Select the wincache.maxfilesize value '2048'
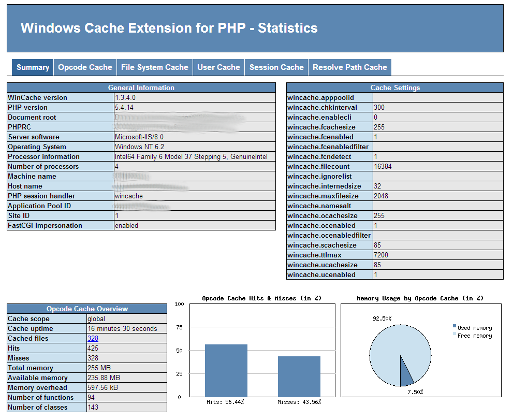Image resolution: width=513 pixels, height=420 pixels. pyautogui.click(x=381, y=196)
